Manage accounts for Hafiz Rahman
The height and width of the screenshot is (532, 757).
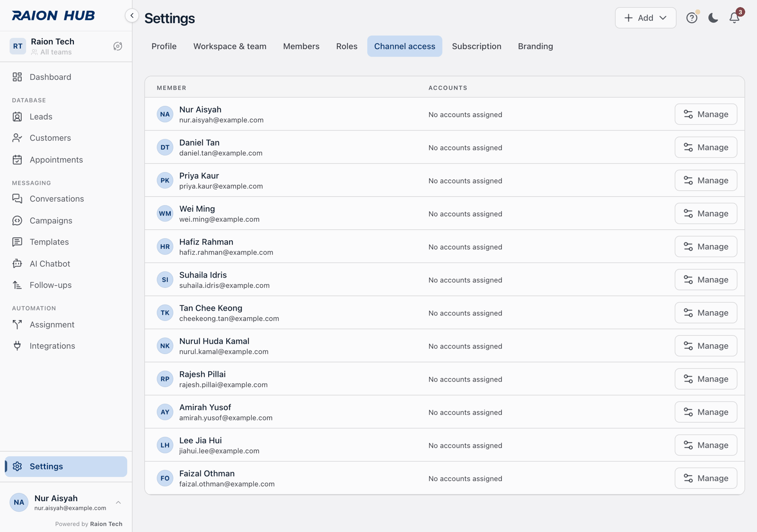(x=705, y=247)
